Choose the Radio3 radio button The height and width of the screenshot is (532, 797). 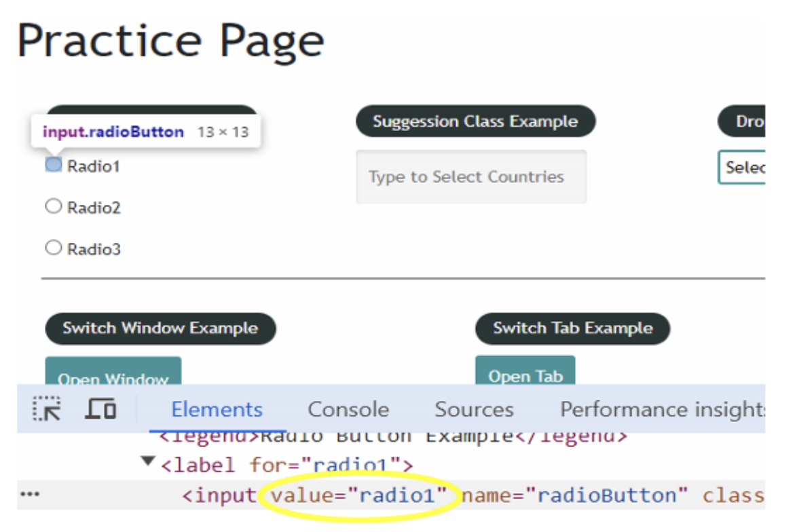point(53,248)
